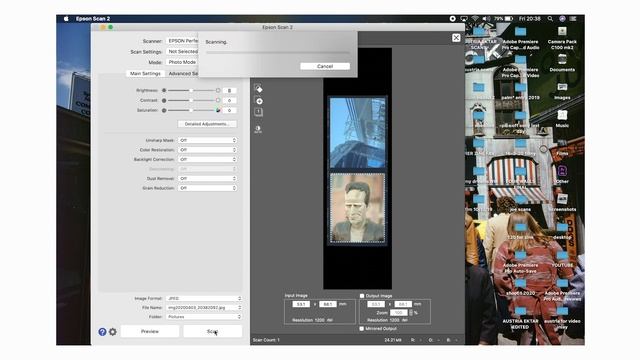Open Detailed Adjustments
The width and height of the screenshot is (640, 360).
pos(207,124)
